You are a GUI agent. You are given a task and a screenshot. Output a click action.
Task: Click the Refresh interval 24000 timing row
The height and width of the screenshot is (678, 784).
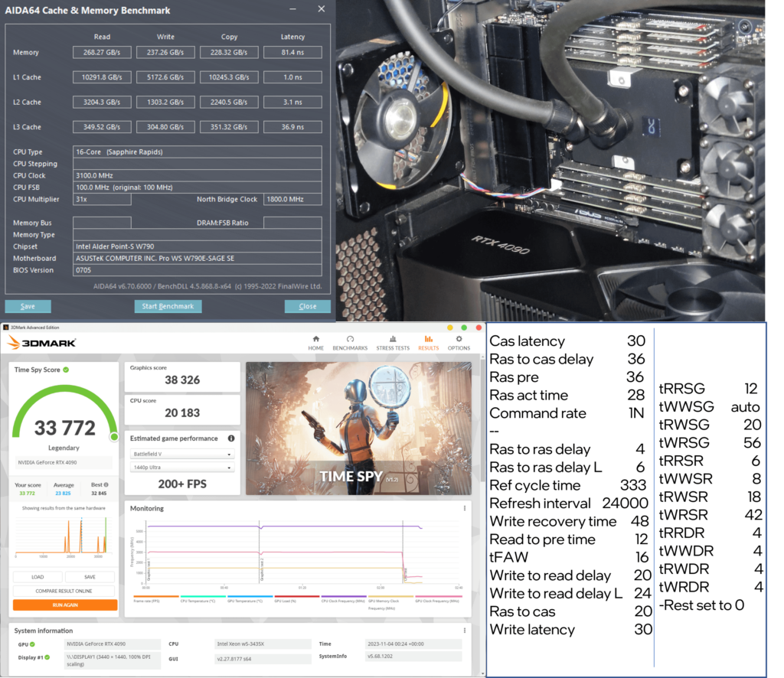569,503
